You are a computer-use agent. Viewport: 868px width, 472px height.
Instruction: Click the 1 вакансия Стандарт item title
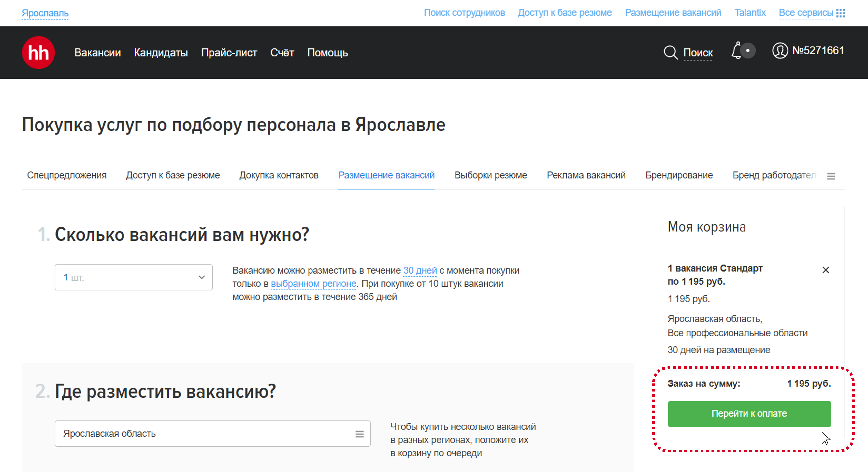(x=715, y=269)
